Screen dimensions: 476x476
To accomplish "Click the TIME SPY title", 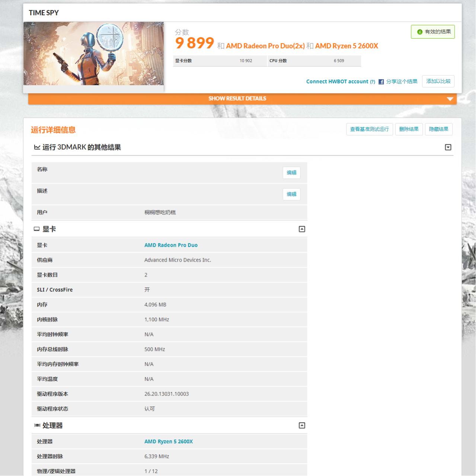I will pyautogui.click(x=44, y=13).
